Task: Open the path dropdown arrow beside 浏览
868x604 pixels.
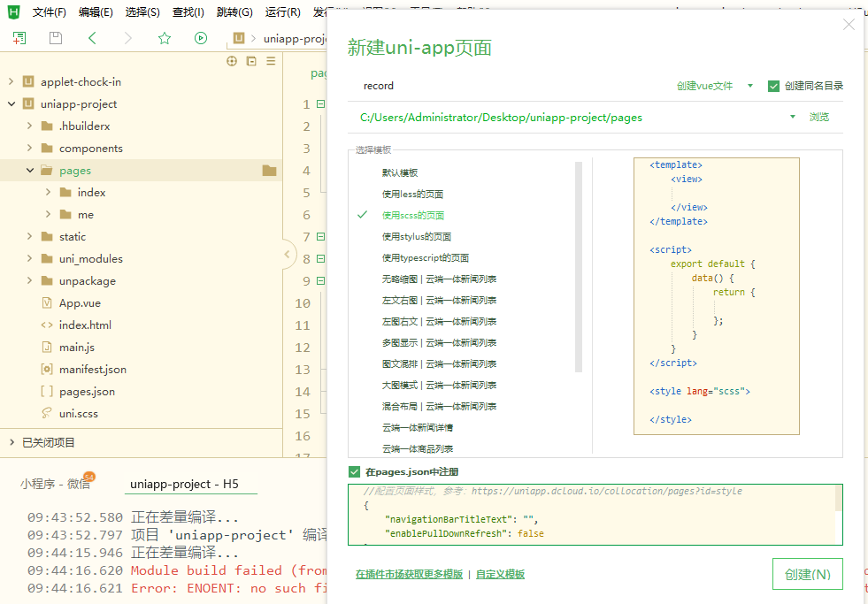Action: tap(792, 117)
